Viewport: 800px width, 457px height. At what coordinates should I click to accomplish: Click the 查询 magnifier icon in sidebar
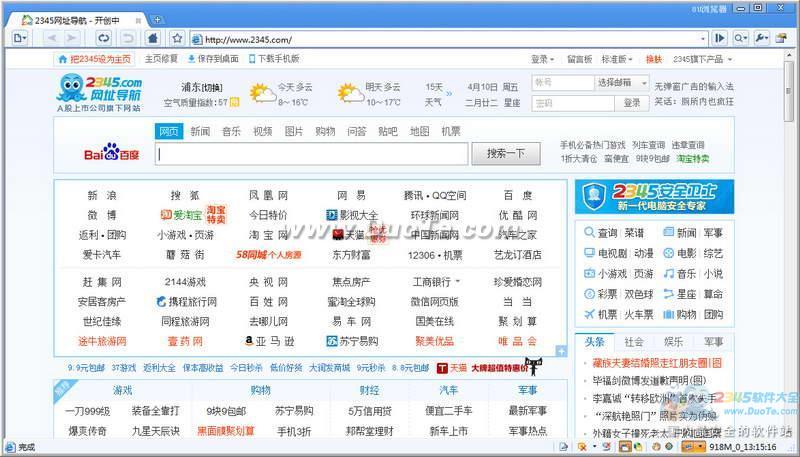pyautogui.click(x=589, y=233)
